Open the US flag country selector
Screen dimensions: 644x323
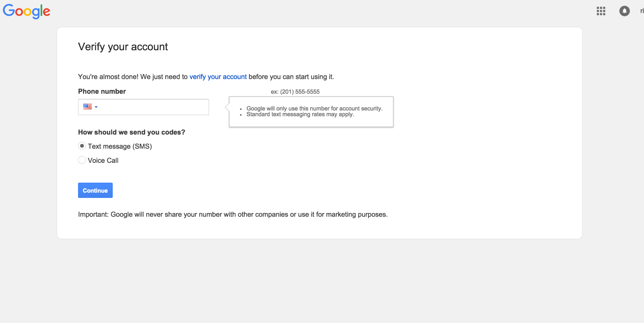(x=90, y=107)
